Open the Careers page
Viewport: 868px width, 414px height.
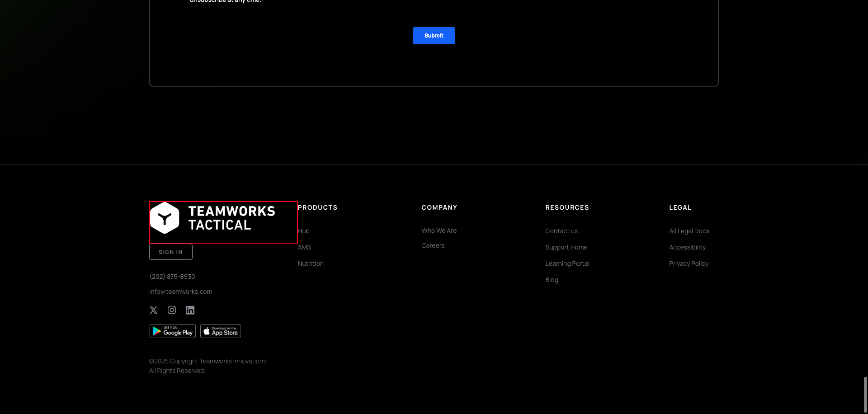point(433,245)
